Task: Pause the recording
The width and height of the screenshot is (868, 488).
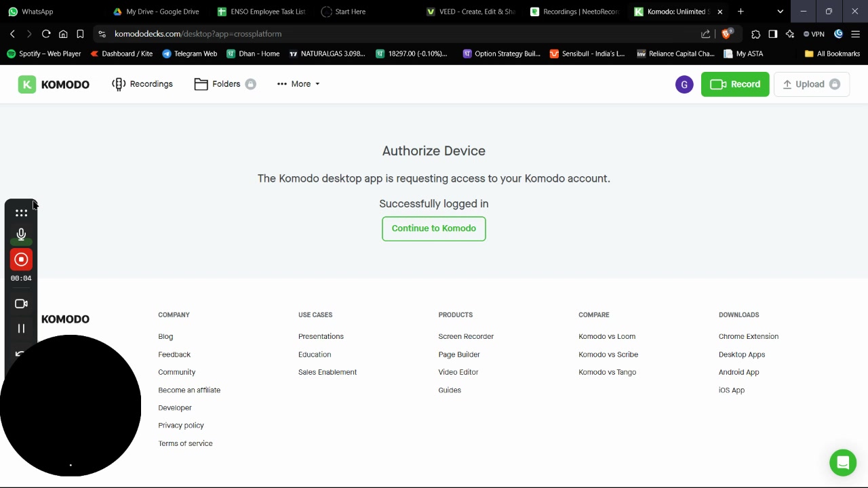Action: tap(21, 329)
